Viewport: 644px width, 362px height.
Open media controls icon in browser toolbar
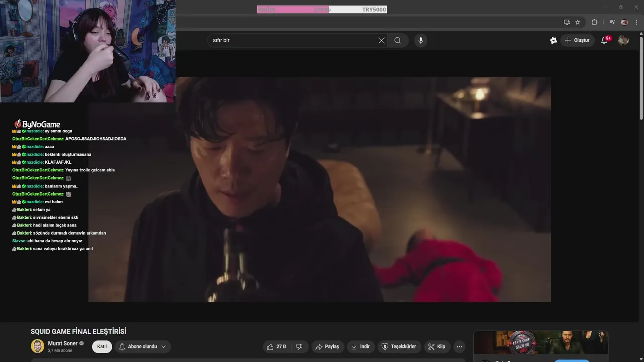[612, 22]
